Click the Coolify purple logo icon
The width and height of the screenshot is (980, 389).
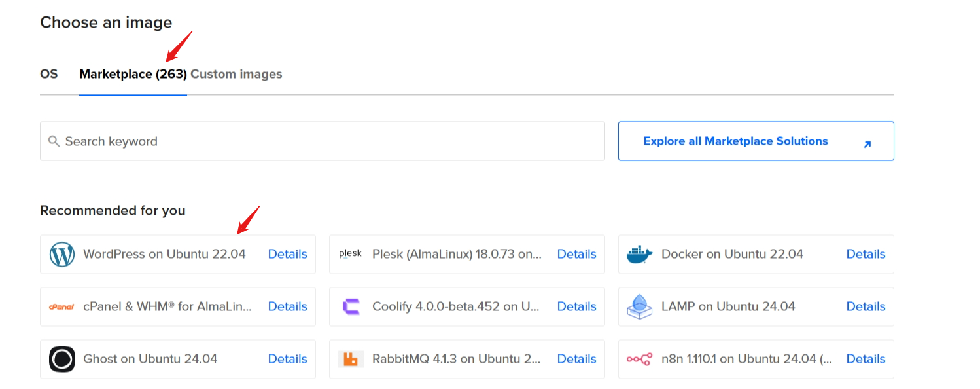click(351, 306)
